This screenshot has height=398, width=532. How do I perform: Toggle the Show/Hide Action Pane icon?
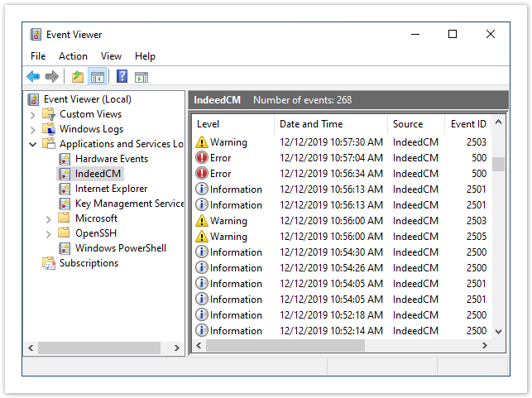pyautogui.click(x=141, y=77)
